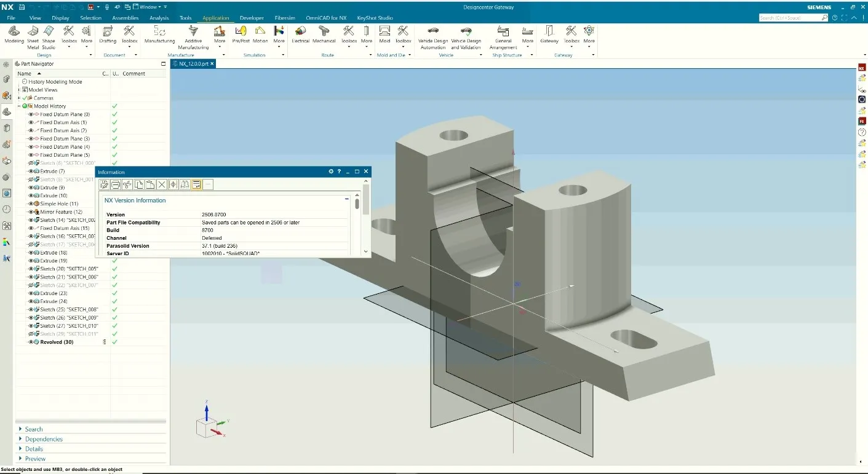868x474 pixels.
Task: Launch the Mold application
Action: 384,35
